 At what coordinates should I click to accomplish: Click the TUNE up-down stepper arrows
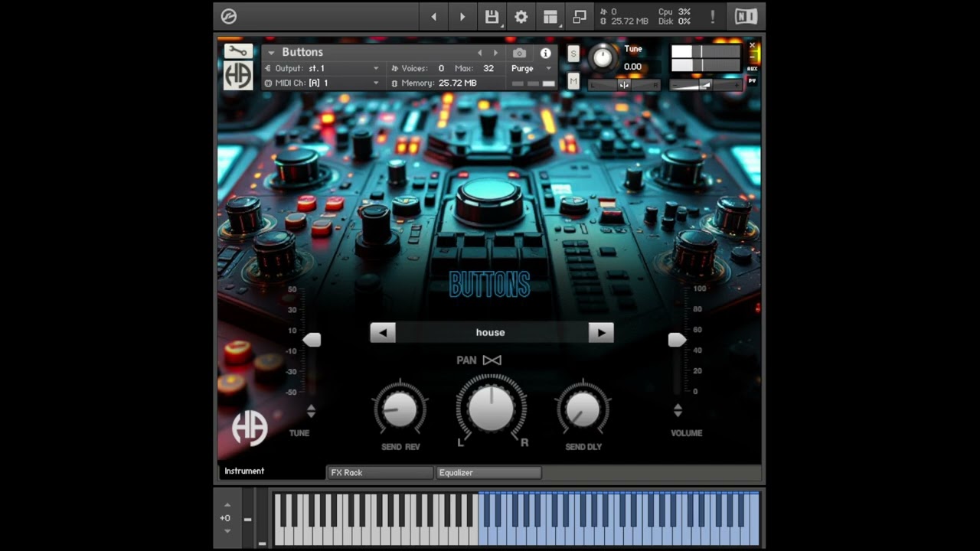point(311,411)
